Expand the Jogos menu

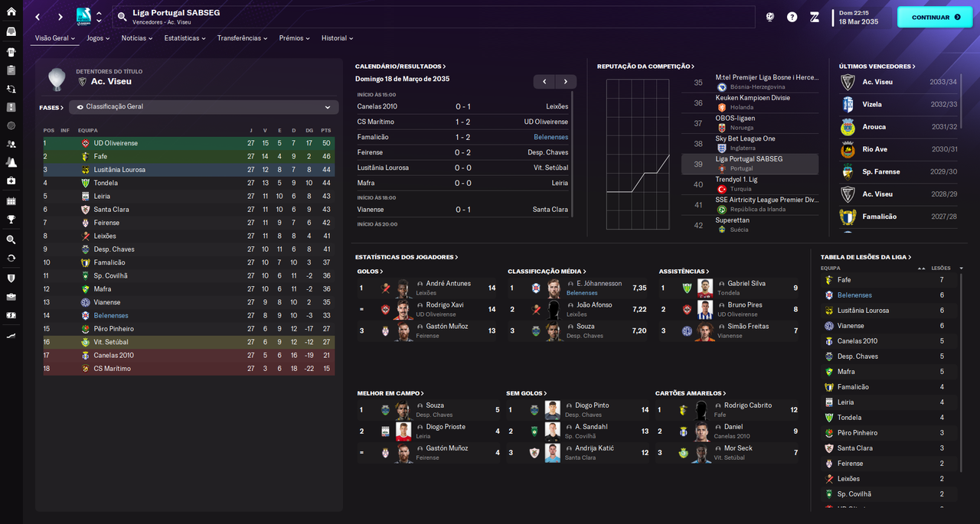point(98,38)
